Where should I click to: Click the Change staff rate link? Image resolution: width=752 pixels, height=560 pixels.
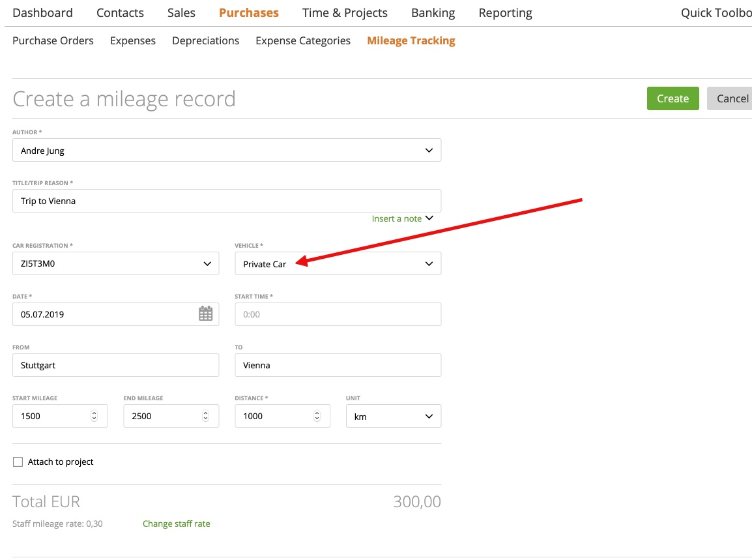pos(176,523)
